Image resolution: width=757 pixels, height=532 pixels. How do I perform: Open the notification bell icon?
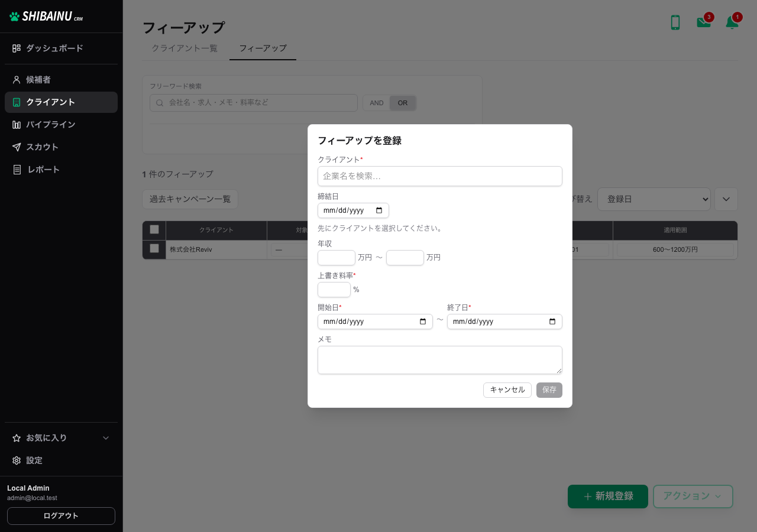point(732,22)
